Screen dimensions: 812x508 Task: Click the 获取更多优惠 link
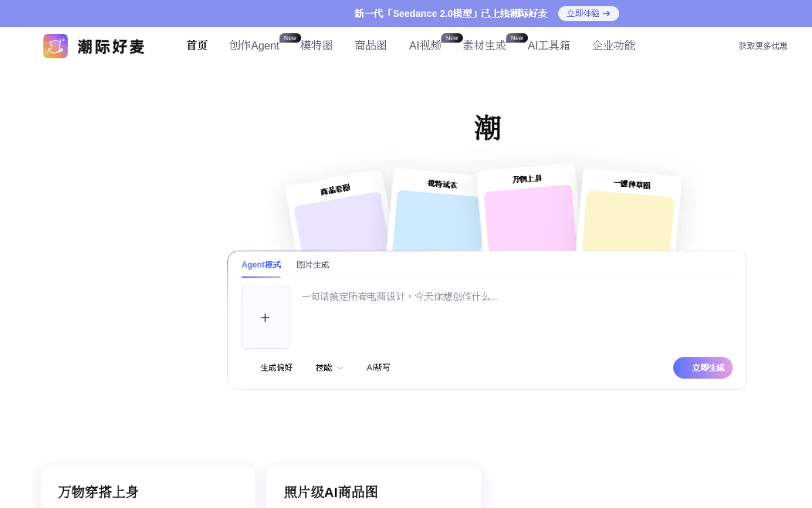point(763,46)
